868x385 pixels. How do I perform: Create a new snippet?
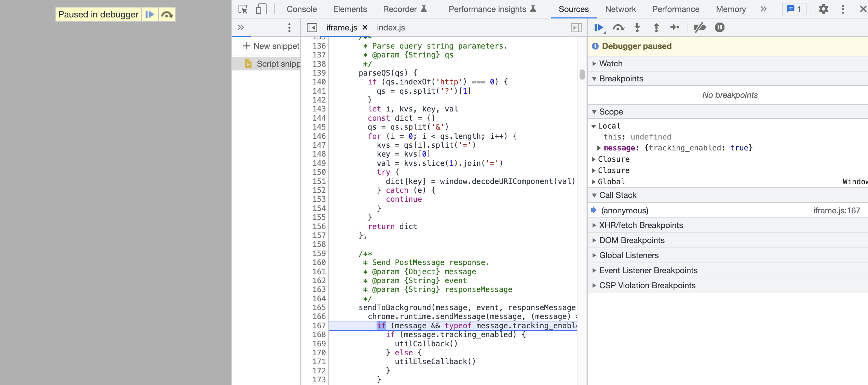(x=271, y=46)
